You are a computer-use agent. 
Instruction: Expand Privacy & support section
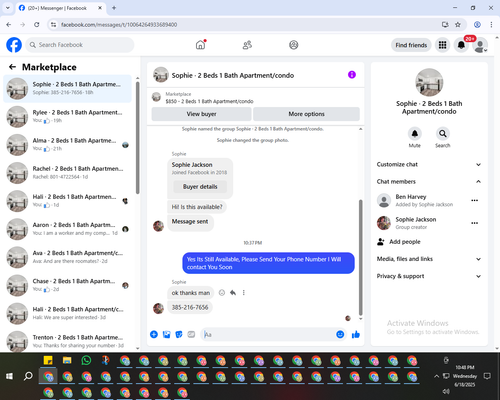click(x=429, y=276)
